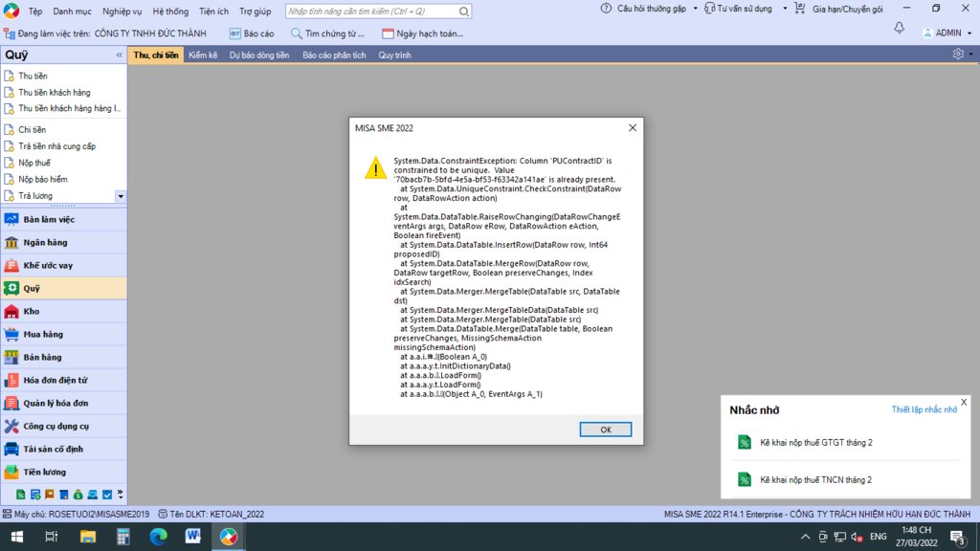This screenshot has height=551, width=980.
Task: Click the blue checkmark calendar shortcut icon
Action: pos(107,495)
